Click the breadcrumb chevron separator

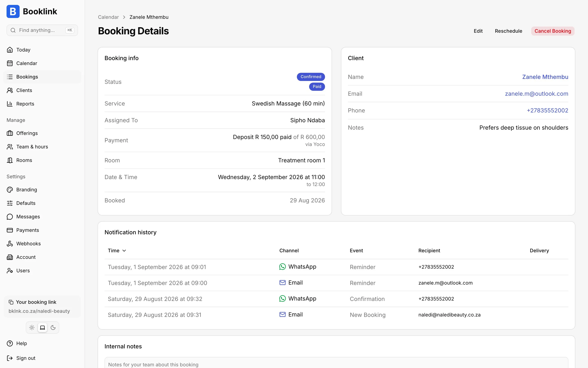coord(124,17)
